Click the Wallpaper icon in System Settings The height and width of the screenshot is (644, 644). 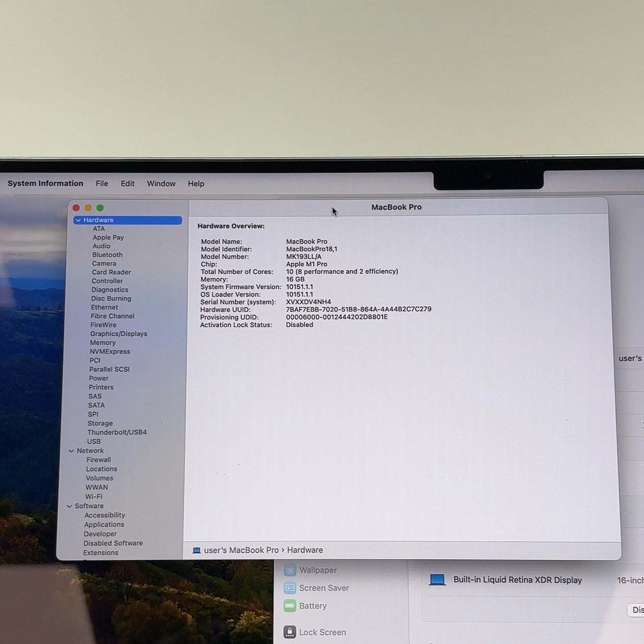click(x=290, y=570)
